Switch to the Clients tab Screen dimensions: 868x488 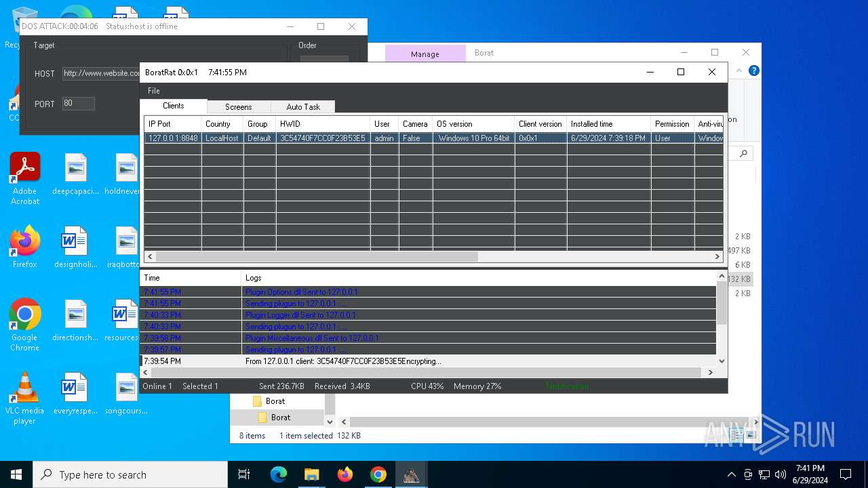(x=174, y=106)
